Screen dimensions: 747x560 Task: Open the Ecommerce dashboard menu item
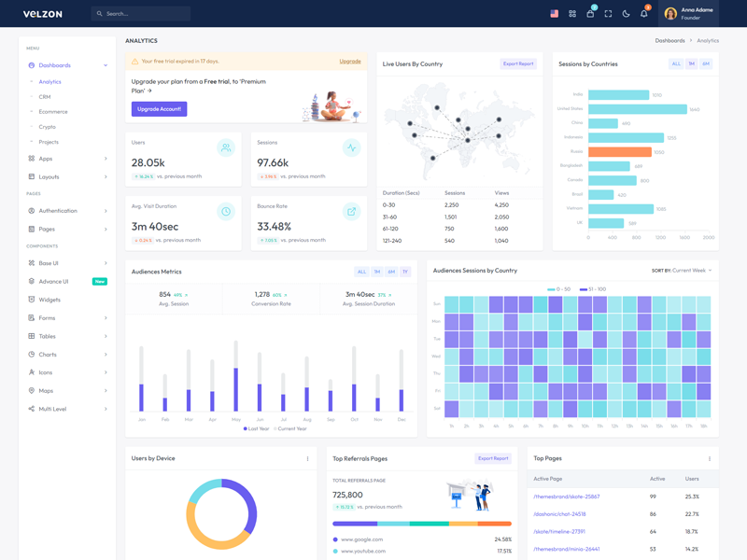coord(53,112)
